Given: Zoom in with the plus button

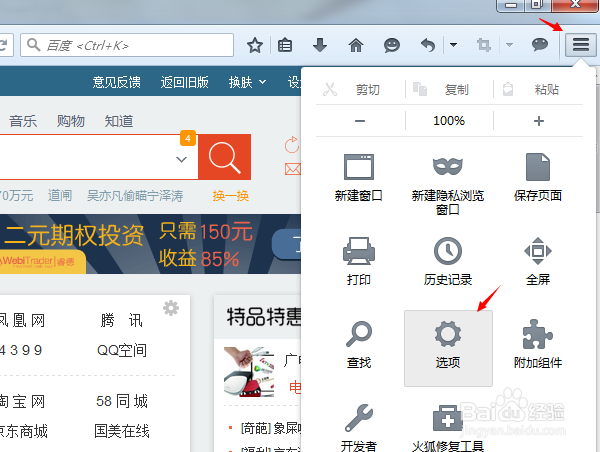Looking at the screenshot, I should 538,121.
